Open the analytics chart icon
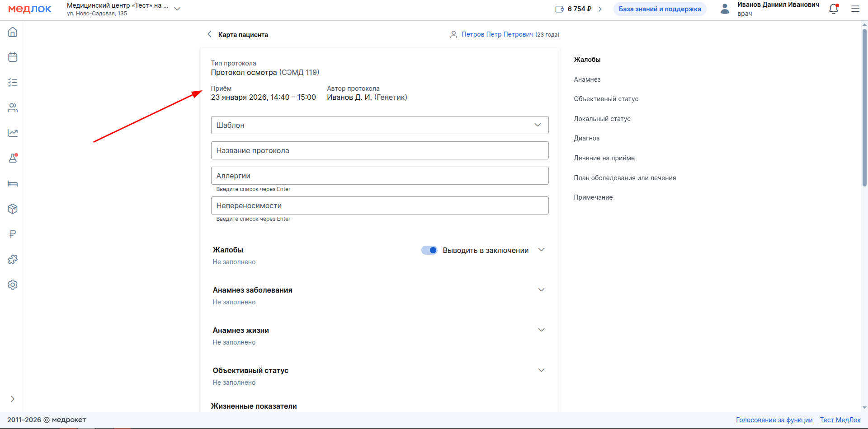This screenshot has width=868, height=429. coord(13,133)
